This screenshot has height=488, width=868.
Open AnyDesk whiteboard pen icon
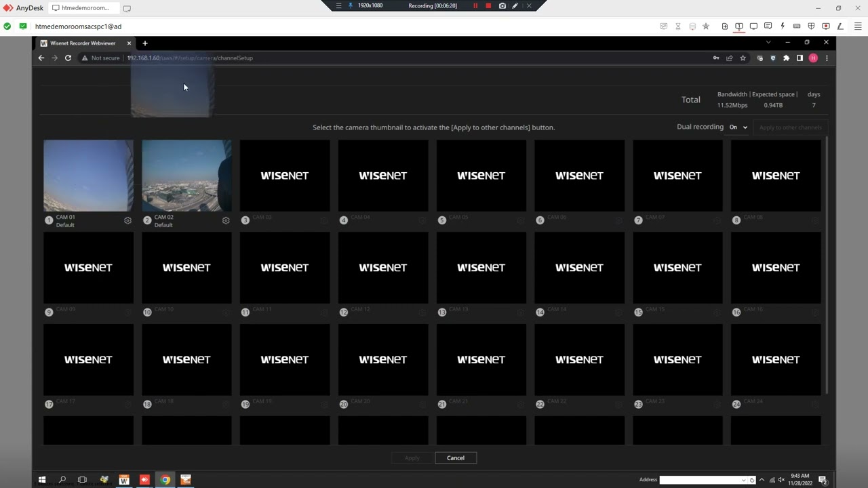pos(840,26)
